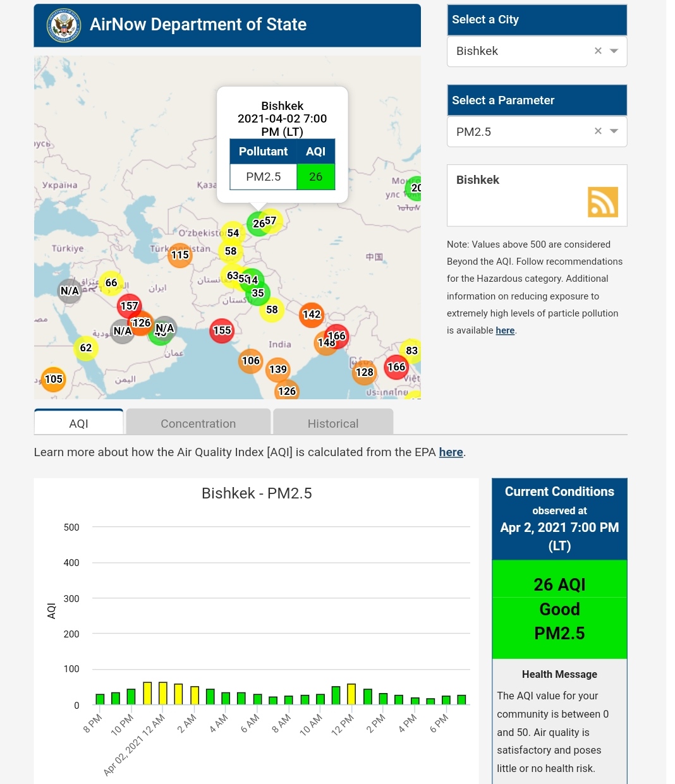Switch to the Concentration tab
675x784 pixels.
pos(198,423)
